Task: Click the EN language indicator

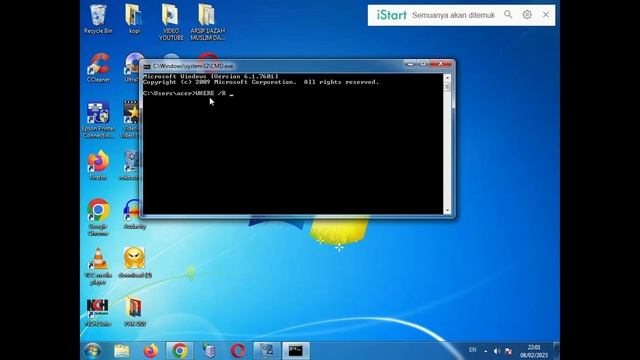Action: pyautogui.click(x=473, y=350)
